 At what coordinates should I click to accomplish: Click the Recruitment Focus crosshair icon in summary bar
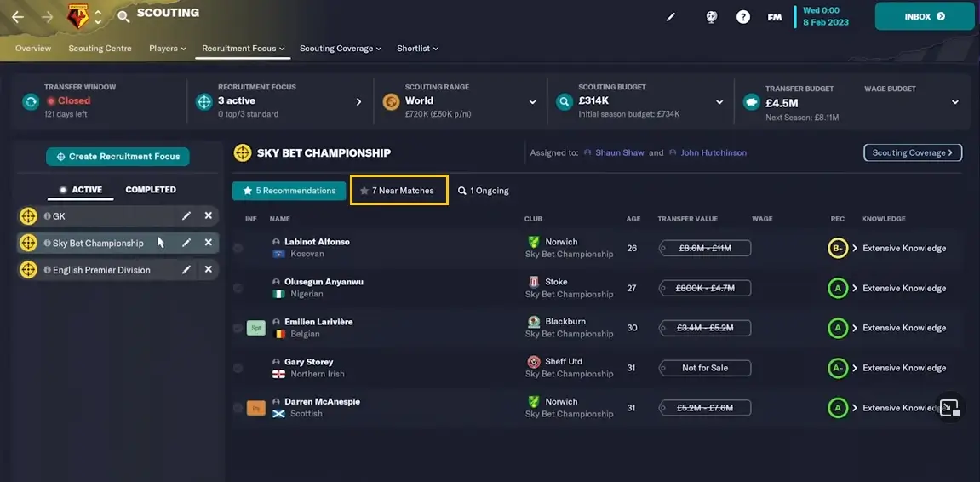click(204, 102)
